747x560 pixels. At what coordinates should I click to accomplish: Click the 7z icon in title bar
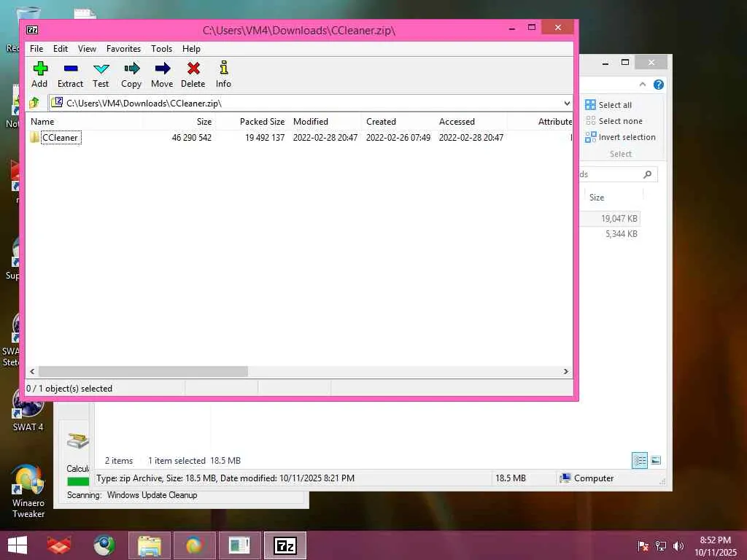[x=32, y=30]
